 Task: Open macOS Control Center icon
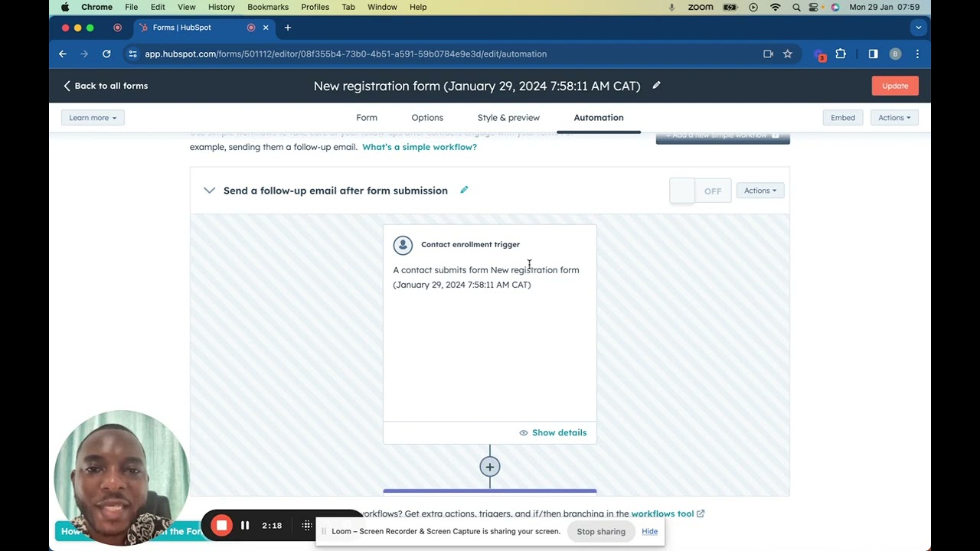(x=814, y=7)
